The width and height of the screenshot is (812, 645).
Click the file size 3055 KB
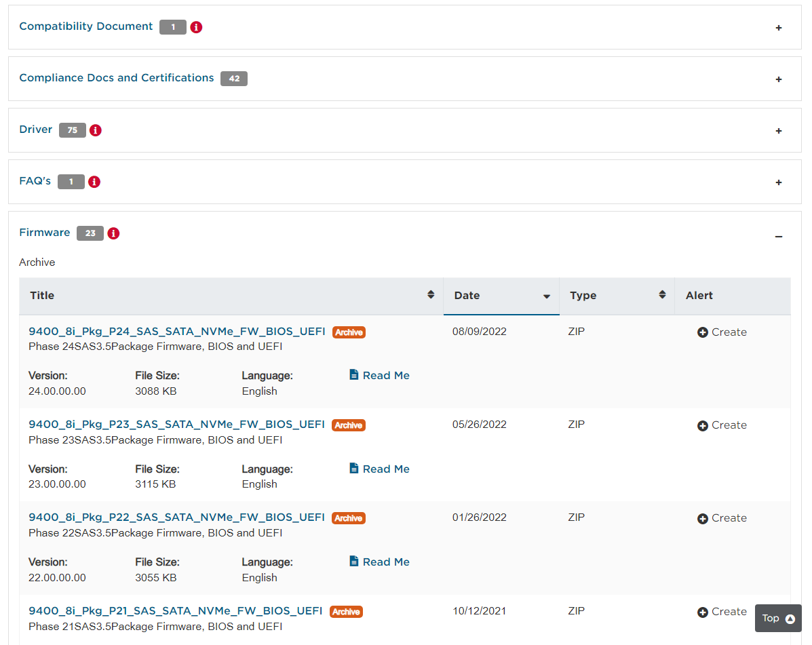click(156, 578)
